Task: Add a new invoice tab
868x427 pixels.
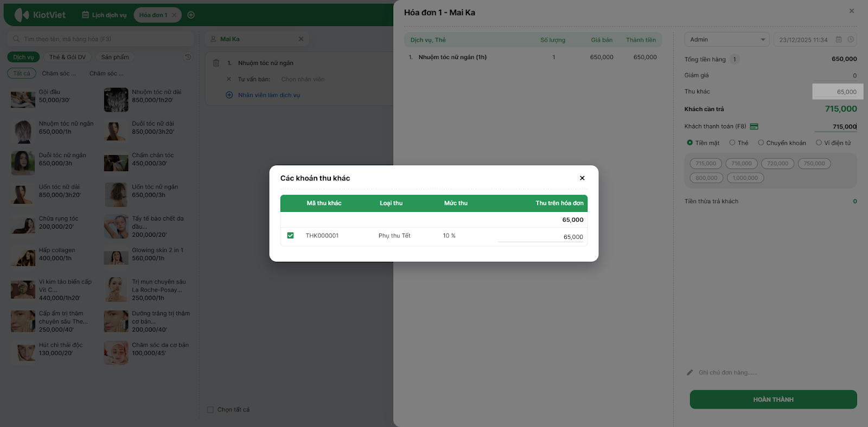Action: click(x=191, y=15)
